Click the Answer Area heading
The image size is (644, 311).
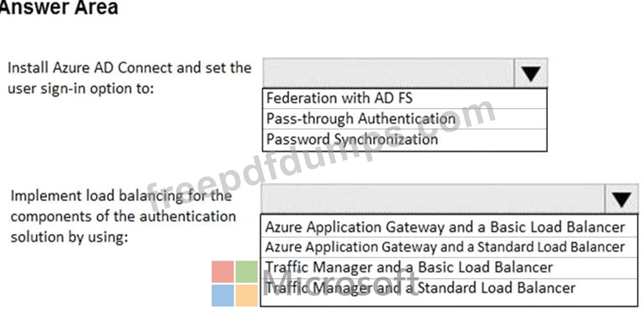(58, 8)
